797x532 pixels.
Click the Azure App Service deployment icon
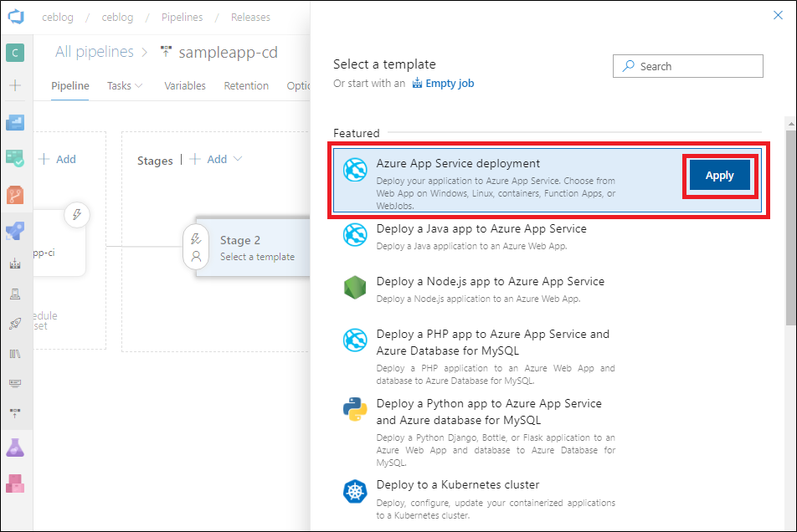[355, 170]
